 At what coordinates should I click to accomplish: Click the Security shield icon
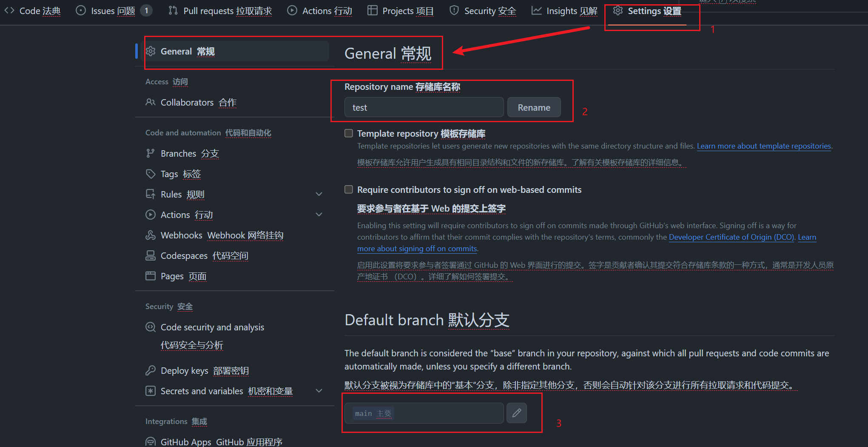(454, 11)
